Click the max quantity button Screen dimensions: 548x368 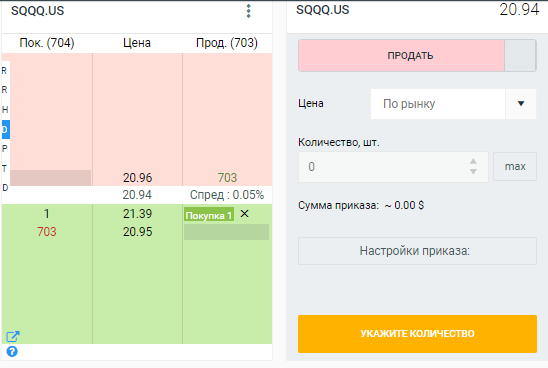(x=515, y=166)
